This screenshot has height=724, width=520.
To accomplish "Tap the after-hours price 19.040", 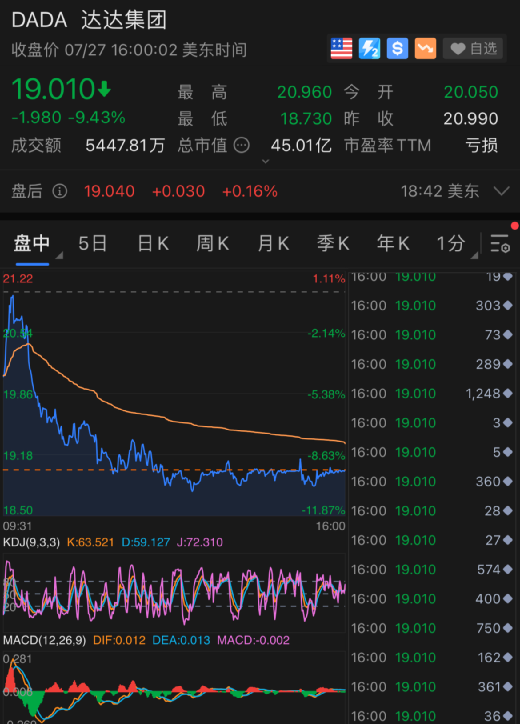I will 109,191.
